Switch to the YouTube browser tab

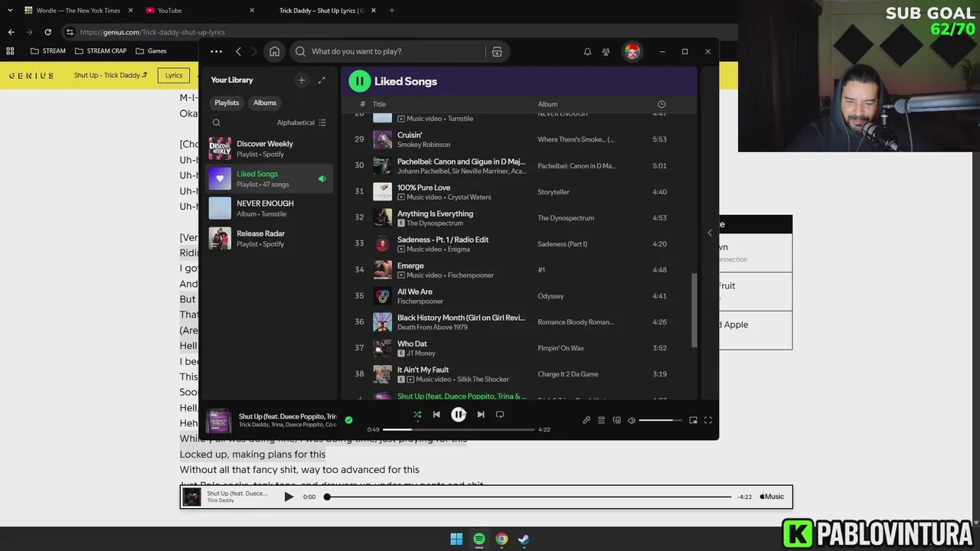[199, 11]
